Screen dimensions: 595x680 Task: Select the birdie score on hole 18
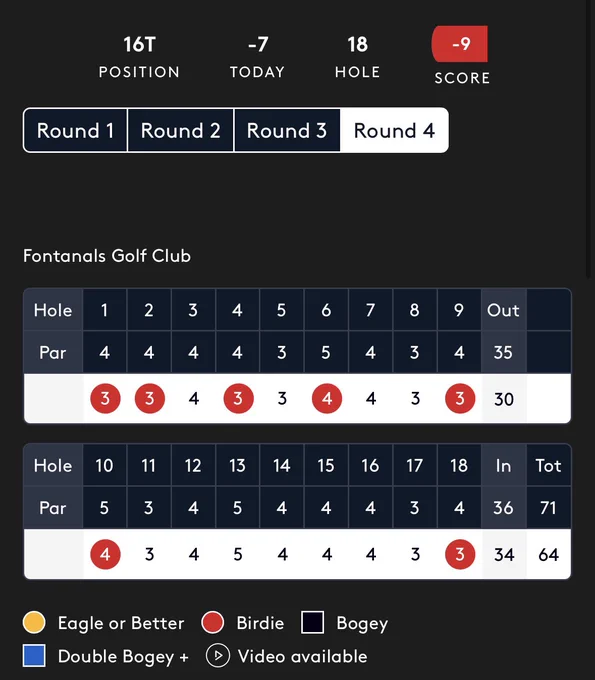pos(460,554)
